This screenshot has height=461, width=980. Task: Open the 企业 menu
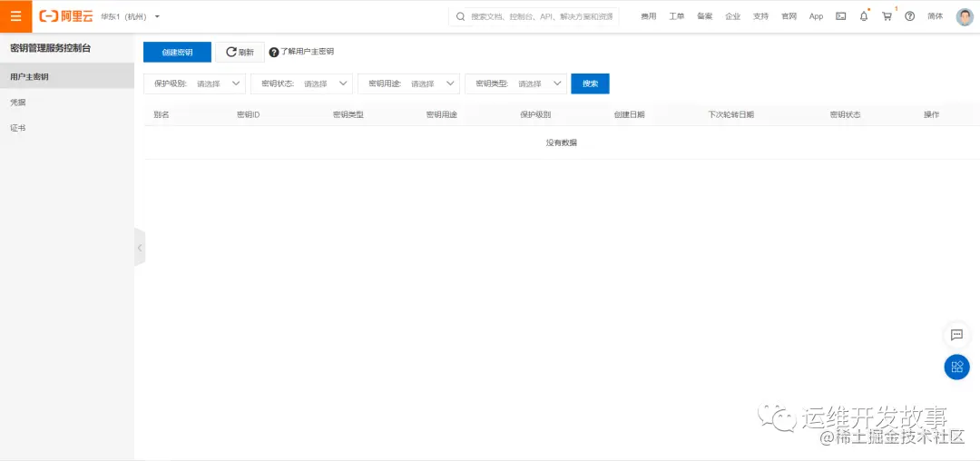pyautogui.click(x=732, y=17)
